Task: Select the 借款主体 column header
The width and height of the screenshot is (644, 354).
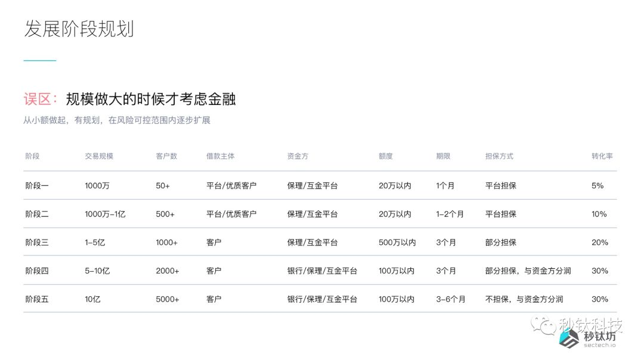Action: click(221, 156)
